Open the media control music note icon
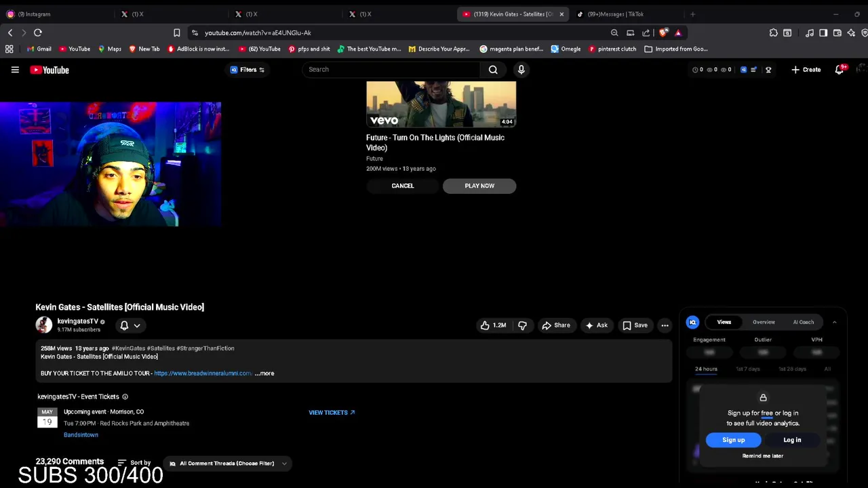The height and width of the screenshot is (488, 868). pyautogui.click(x=810, y=33)
